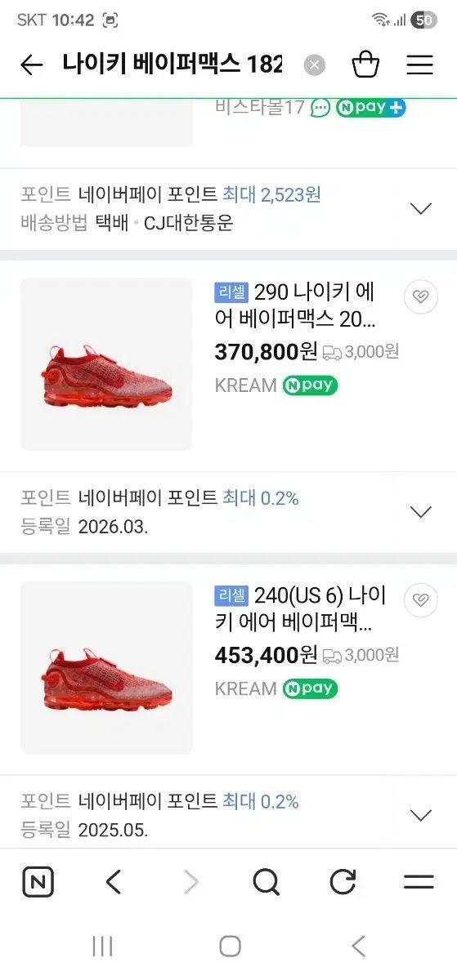
Task: Open the talk chat icon beside 비스타몰17
Action: (x=320, y=107)
